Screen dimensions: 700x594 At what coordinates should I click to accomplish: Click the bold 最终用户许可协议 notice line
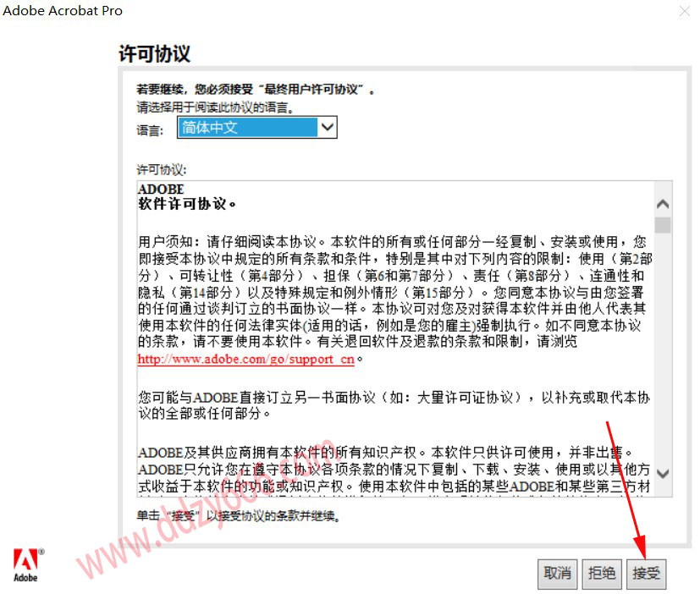[x=256, y=89]
